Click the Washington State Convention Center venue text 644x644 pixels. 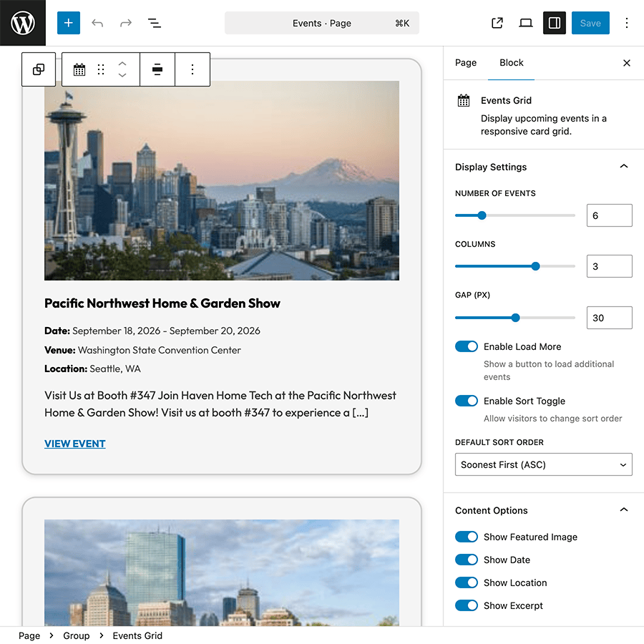click(x=160, y=350)
